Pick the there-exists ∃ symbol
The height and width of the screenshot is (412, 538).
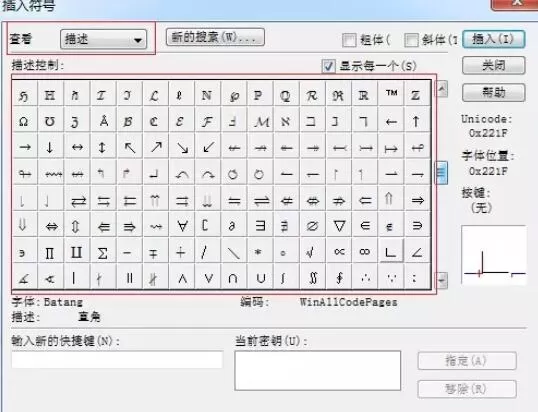(x=260, y=226)
